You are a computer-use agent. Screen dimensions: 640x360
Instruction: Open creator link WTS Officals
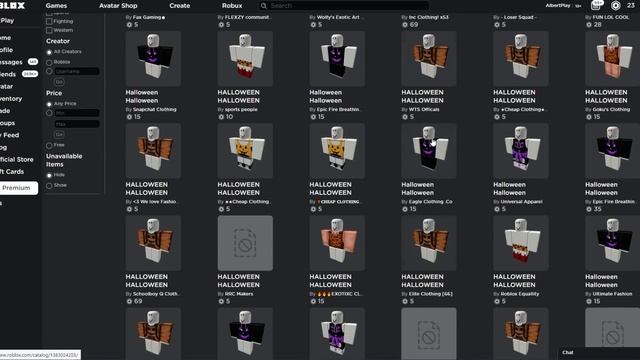pos(424,109)
